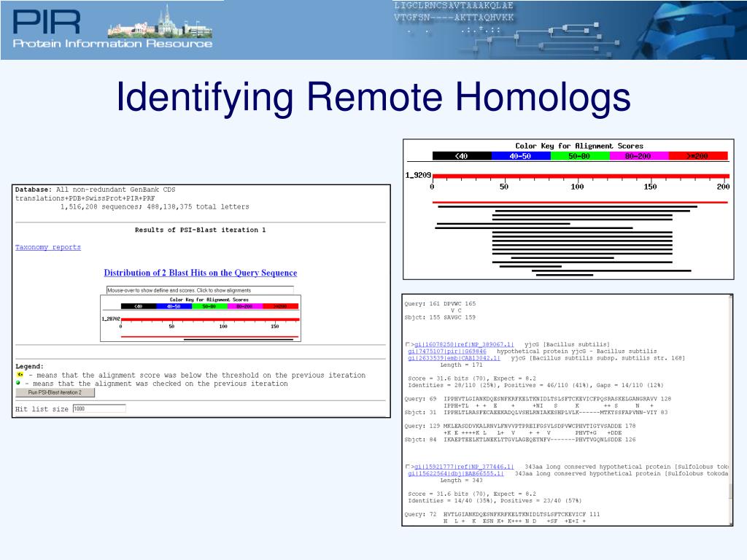Tick checkbox beside gi|15921777 NP_377446.1 entry
This screenshot has height=560, width=747.
[407, 467]
